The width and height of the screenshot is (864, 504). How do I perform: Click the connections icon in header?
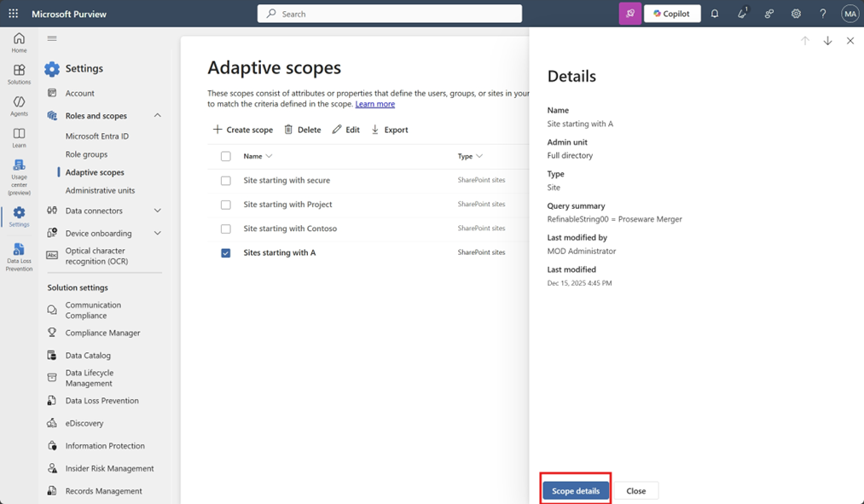(x=769, y=14)
